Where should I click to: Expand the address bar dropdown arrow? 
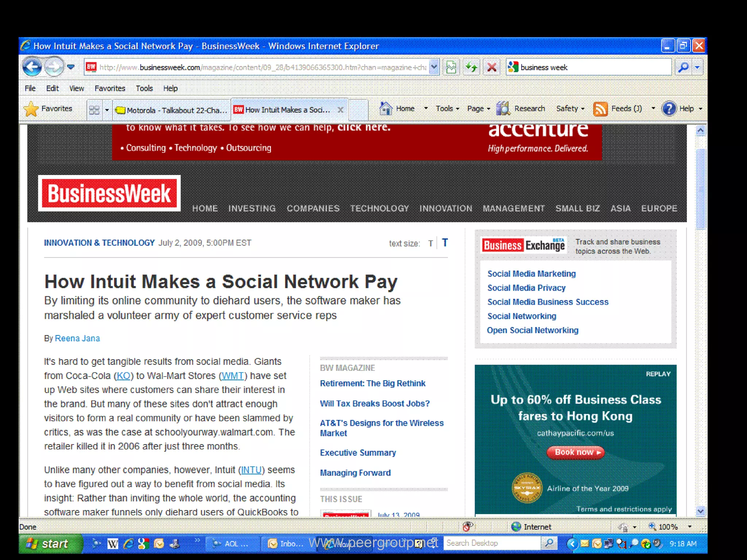(x=434, y=67)
